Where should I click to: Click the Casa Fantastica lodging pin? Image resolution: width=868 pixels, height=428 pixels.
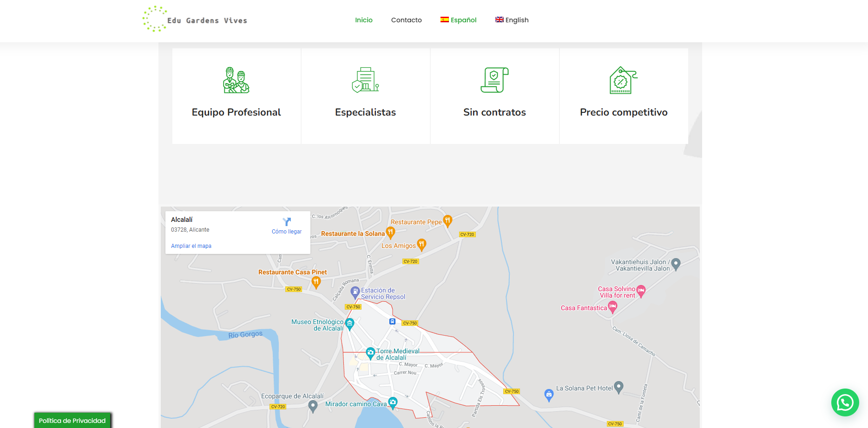(x=613, y=307)
